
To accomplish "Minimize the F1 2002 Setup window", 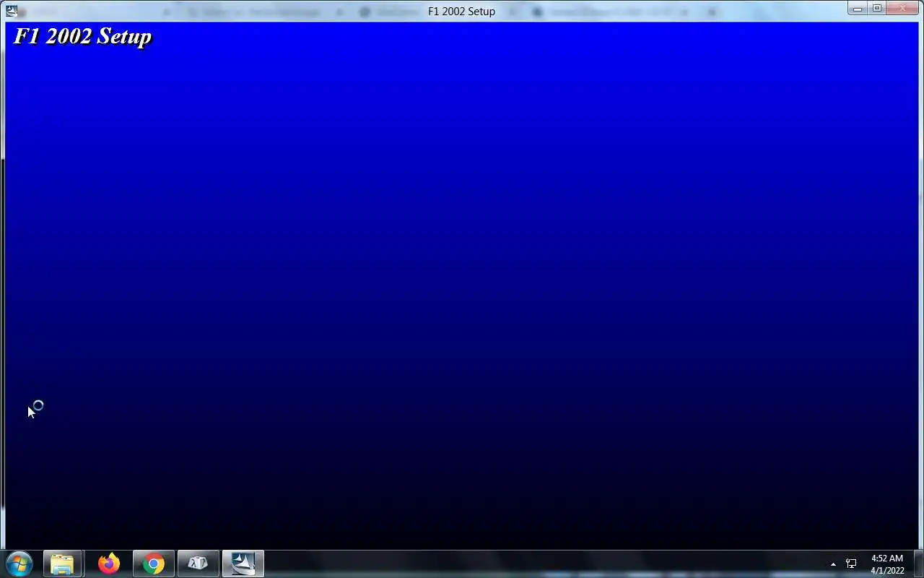I will (x=858, y=9).
